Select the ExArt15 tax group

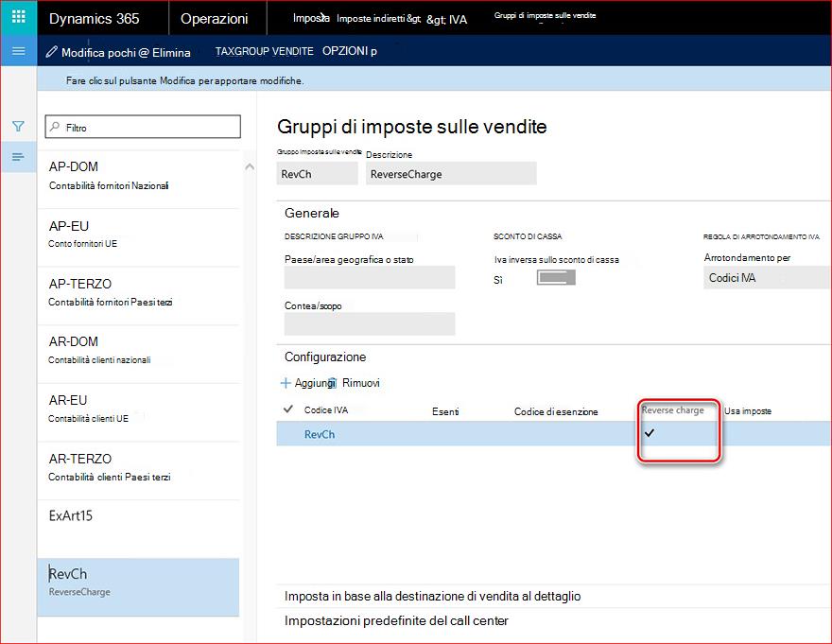[x=138, y=529]
